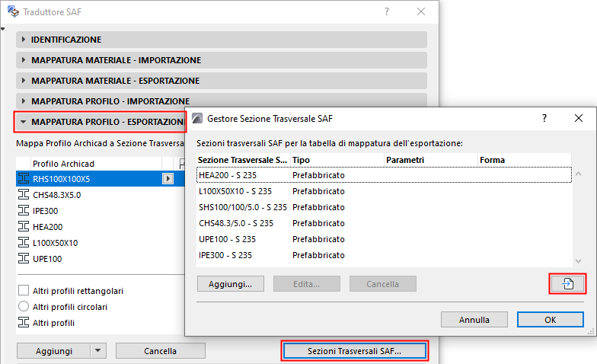Viewport: 597px width, 364px height.
Task: Toggle Altri profili rettangolari checkbox
Action: coord(24,291)
